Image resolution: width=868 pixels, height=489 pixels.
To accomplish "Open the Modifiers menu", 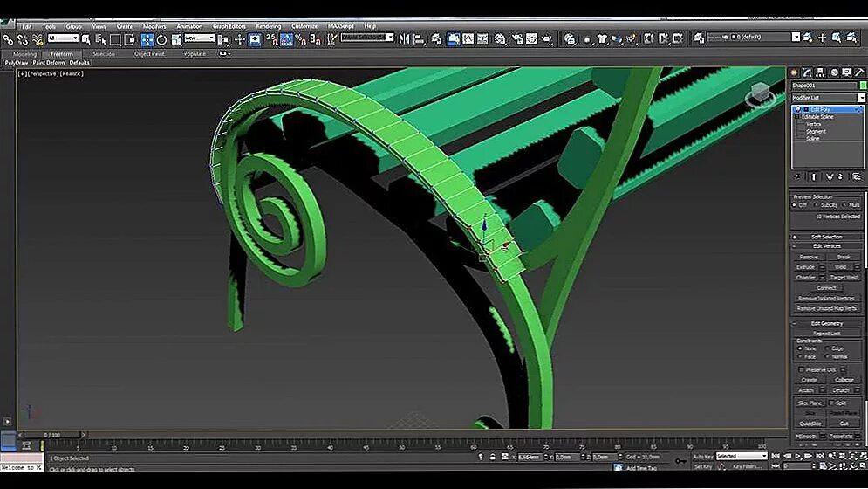I will (154, 26).
